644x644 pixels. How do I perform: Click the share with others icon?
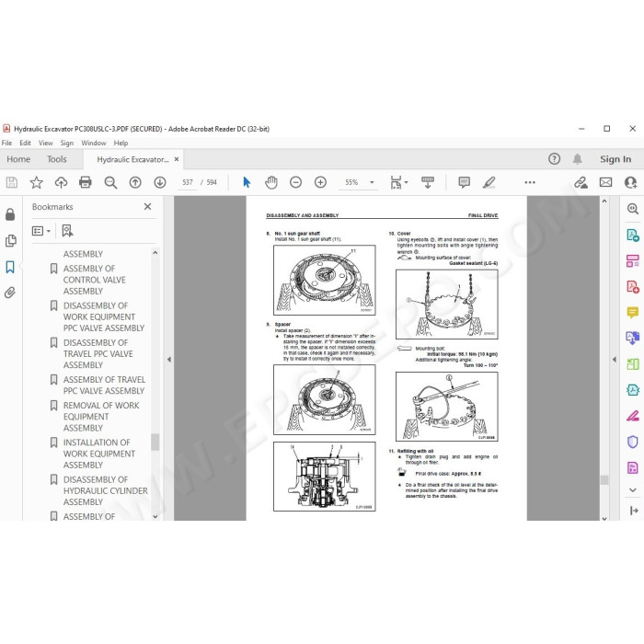(630, 182)
